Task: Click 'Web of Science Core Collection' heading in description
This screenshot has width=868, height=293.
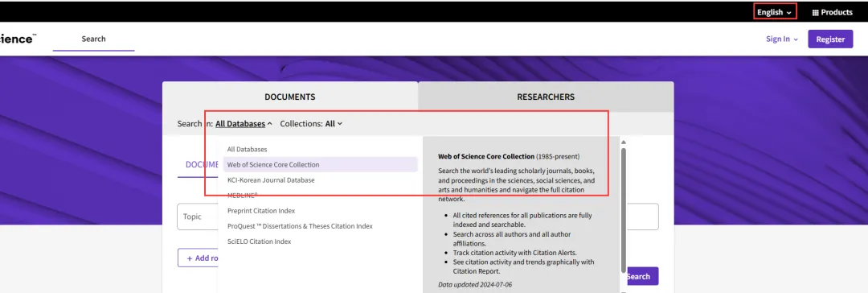Action: tap(486, 156)
